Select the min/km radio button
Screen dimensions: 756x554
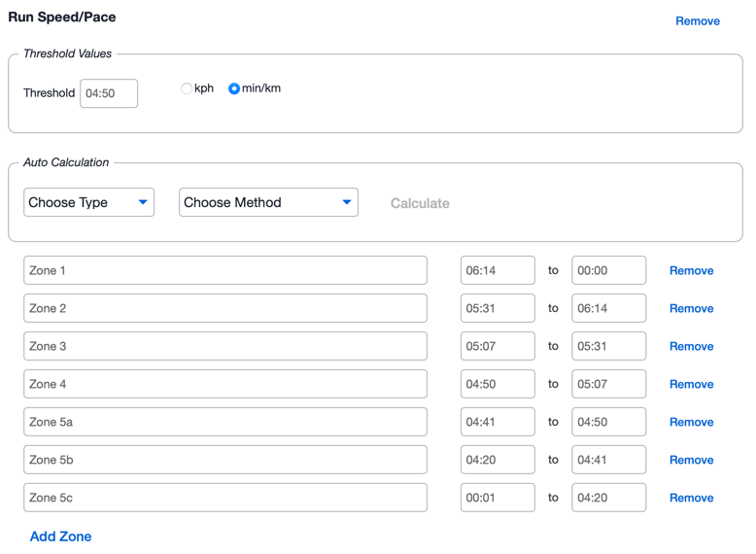pyautogui.click(x=234, y=88)
